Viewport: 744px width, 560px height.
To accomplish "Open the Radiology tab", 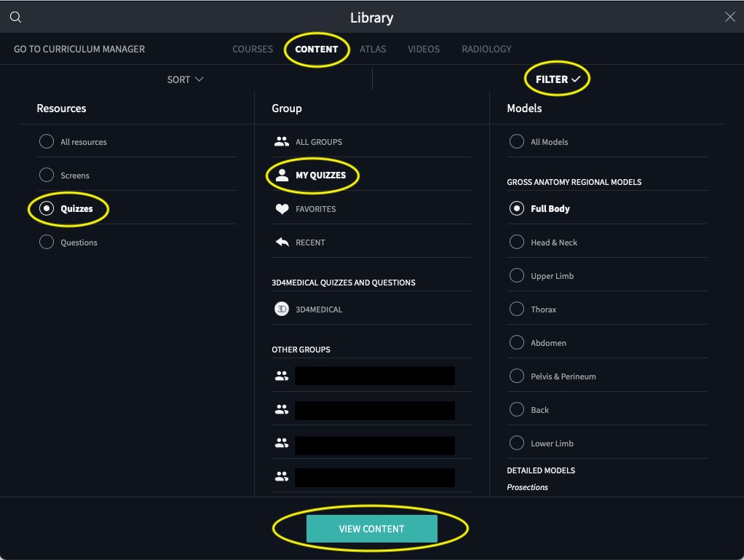I will 486,50.
